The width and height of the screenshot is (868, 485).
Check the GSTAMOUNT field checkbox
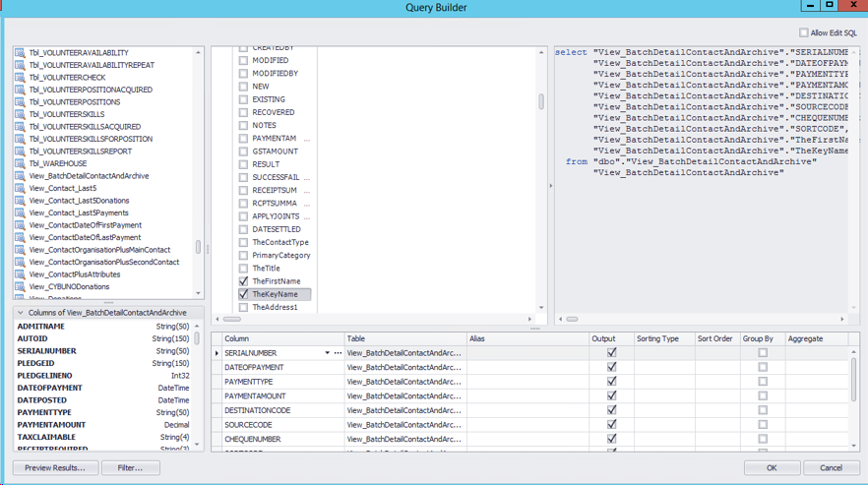[243, 152]
